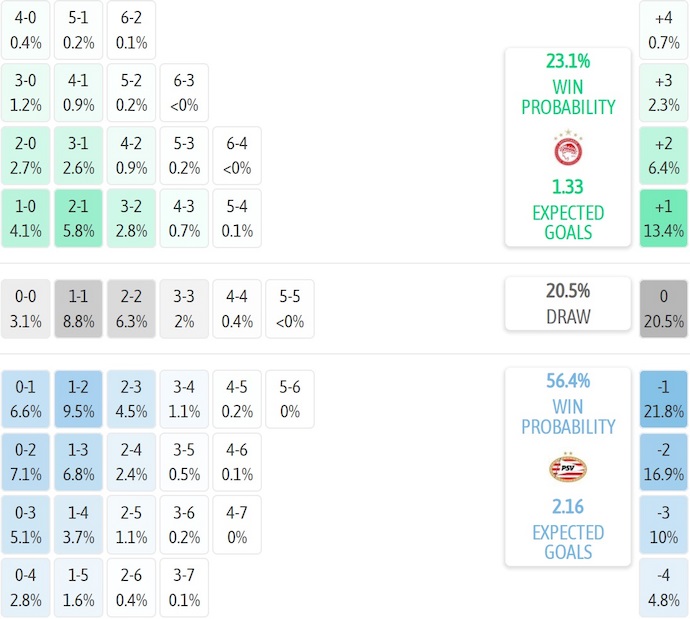This screenshot has height=619, width=690.
Task: Select the 1-2 score cell at 9.5%
Action: click(78, 399)
